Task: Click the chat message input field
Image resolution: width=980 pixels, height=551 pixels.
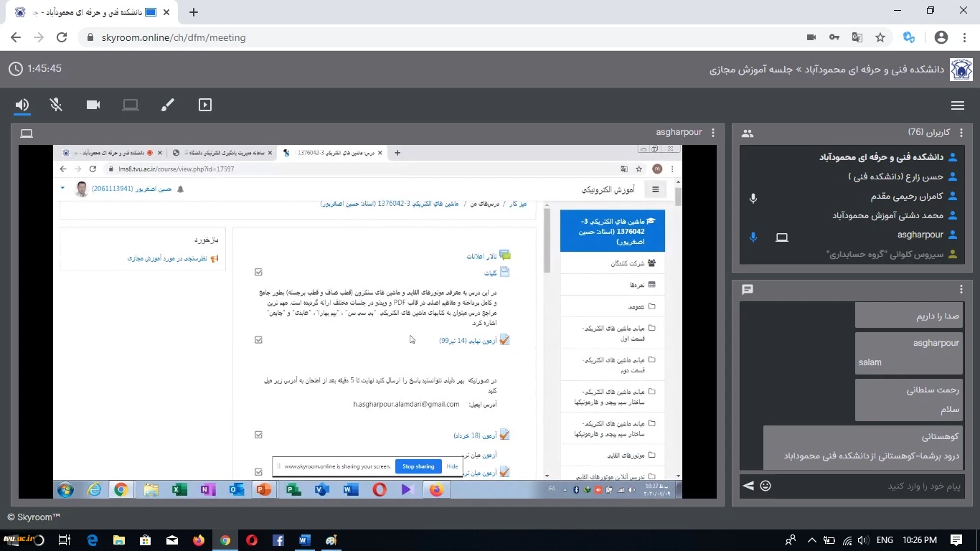Action: click(868, 486)
